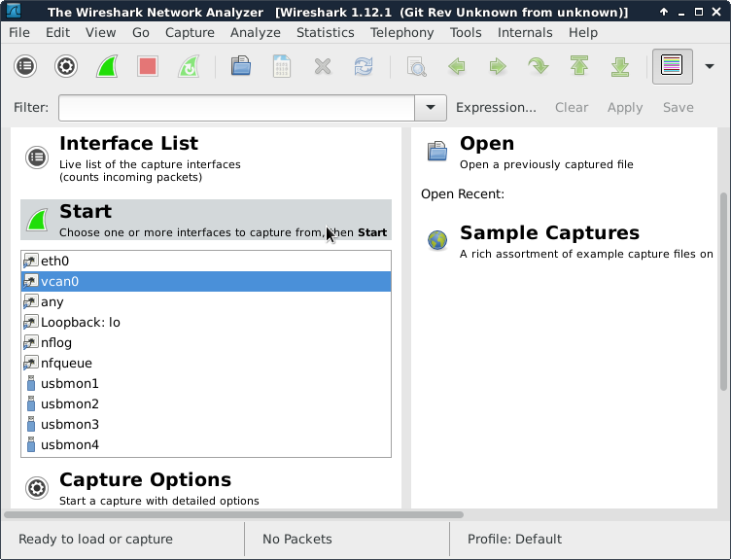The image size is (731, 560).
Task: Select the vcan0 interface
Action: coord(206,282)
